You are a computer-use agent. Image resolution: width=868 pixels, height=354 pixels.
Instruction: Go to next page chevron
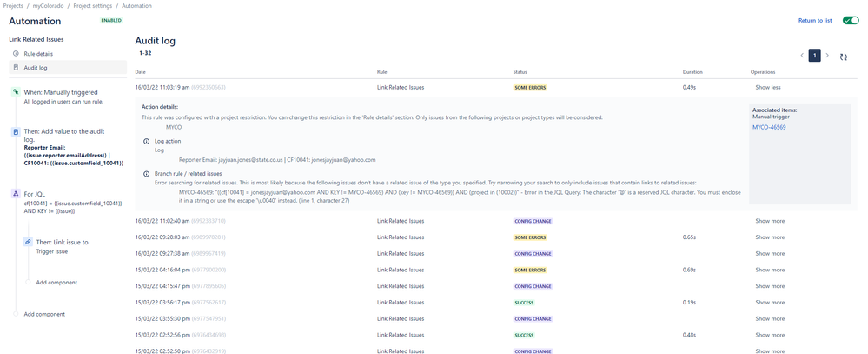coord(827,56)
